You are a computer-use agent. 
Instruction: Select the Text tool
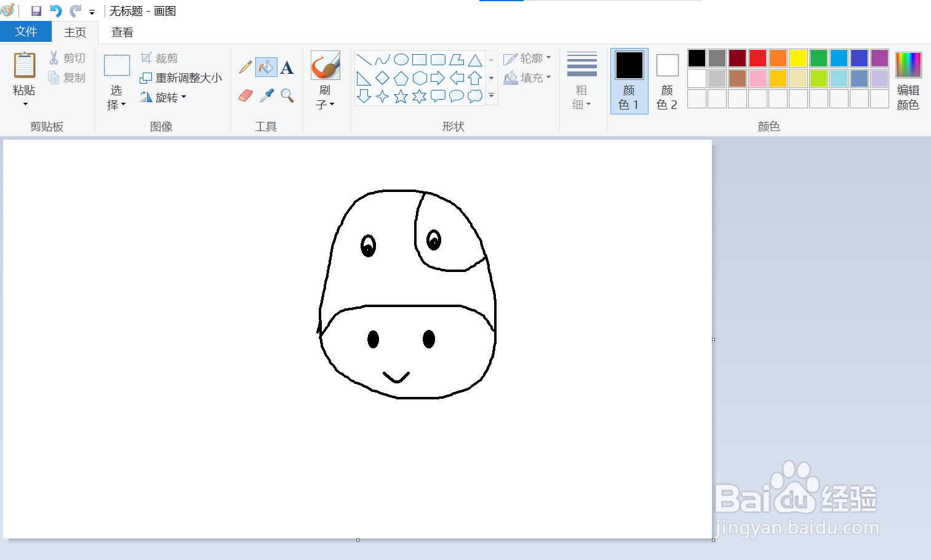[287, 67]
